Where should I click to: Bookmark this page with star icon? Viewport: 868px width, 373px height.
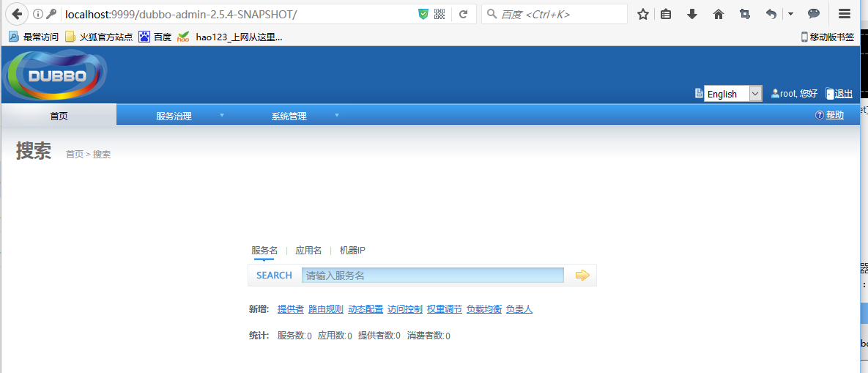click(x=643, y=14)
